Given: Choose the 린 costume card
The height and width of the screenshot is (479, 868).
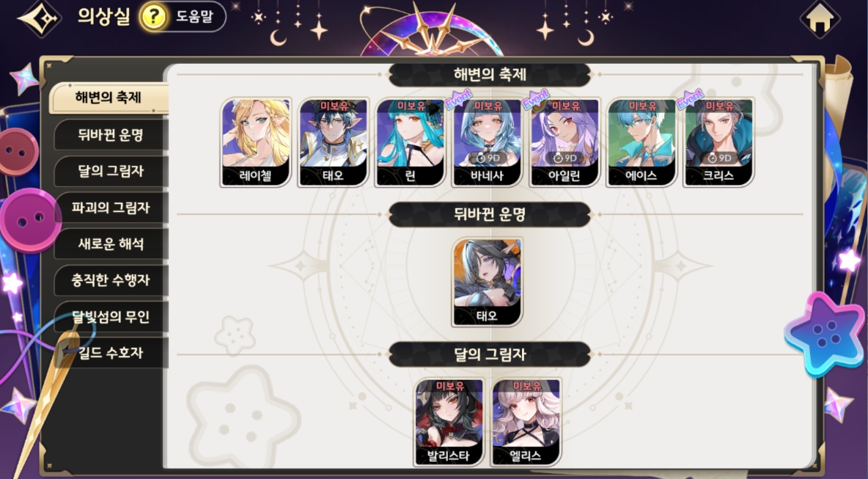Looking at the screenshot, I should point(411,142).
